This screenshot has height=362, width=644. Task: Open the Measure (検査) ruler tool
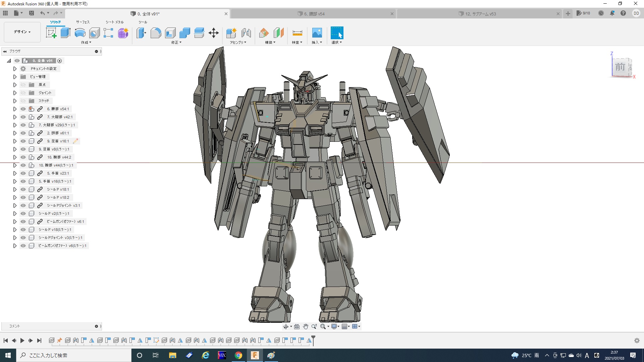[x=297, y=33]
